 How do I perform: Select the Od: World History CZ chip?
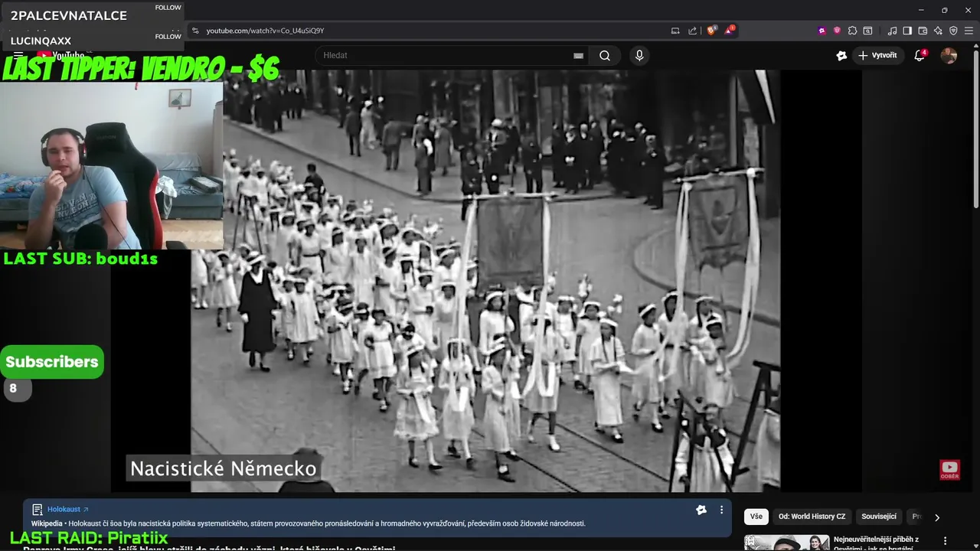click(812, 517)
